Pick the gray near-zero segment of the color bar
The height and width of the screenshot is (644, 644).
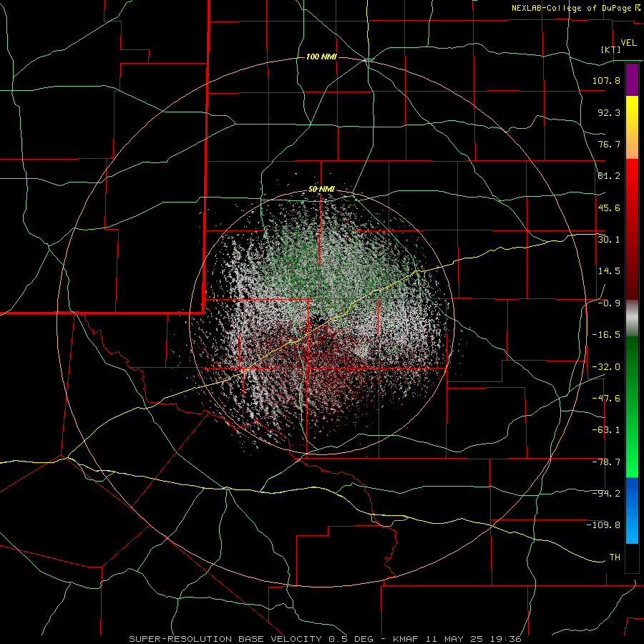(632, 318)
